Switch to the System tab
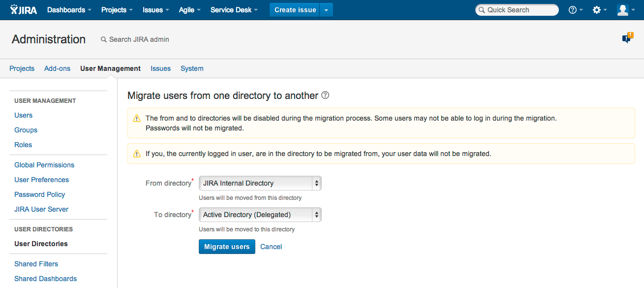The image size is (644, 288). point(192,68)
